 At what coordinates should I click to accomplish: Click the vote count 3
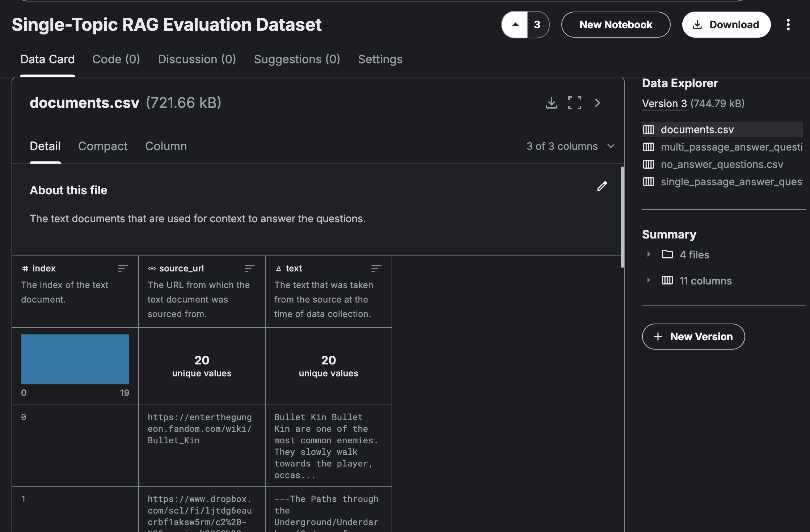coord(537,25)
